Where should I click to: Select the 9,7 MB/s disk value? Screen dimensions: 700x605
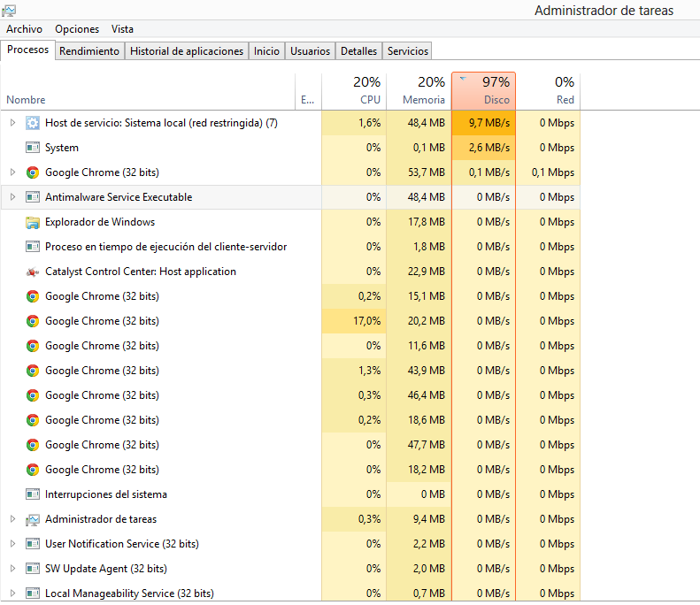click(483, 123)
